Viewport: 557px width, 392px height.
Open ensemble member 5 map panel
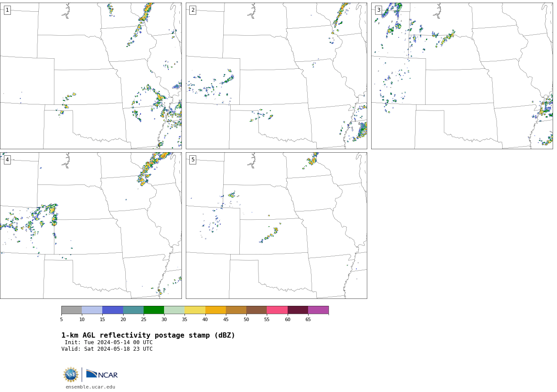(x=276, y=225)
